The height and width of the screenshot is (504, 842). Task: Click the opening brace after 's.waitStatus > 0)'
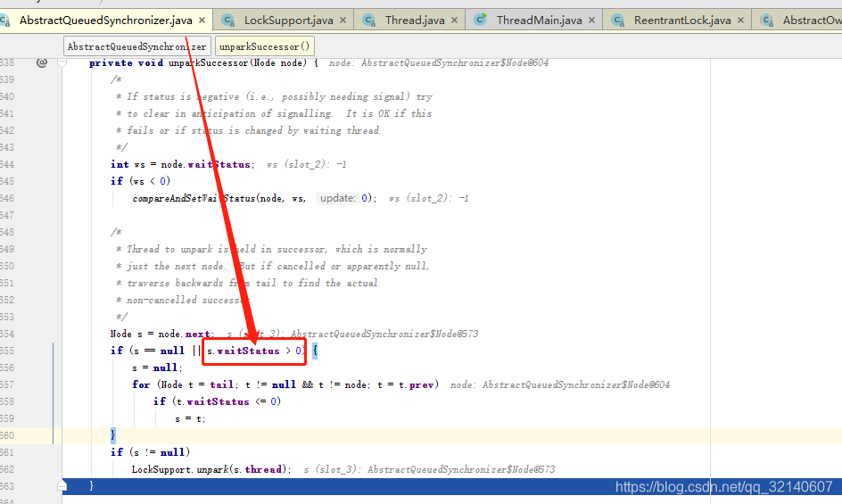point(315,351)
